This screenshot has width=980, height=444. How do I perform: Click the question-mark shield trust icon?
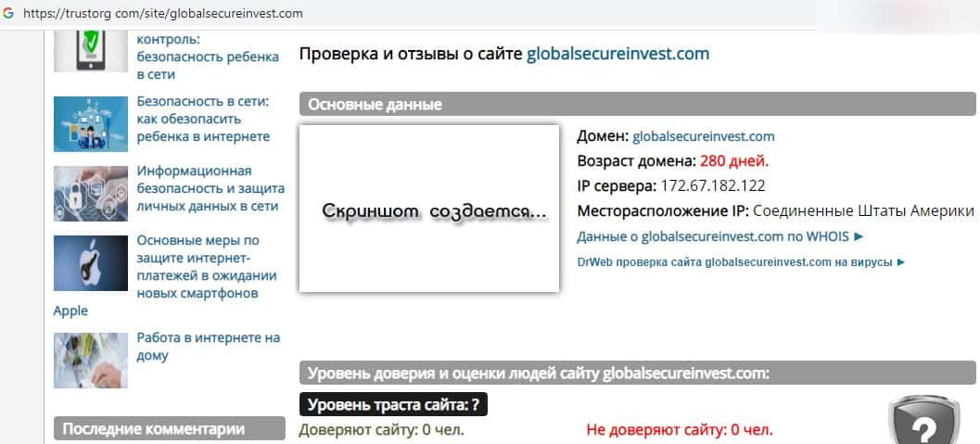point(923,420)
